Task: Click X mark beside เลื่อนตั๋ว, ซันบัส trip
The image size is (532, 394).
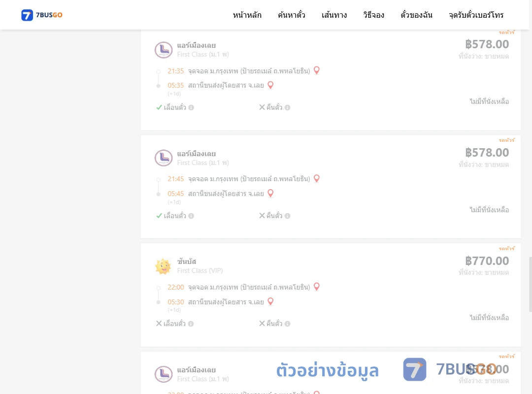Action: point(159,324)
